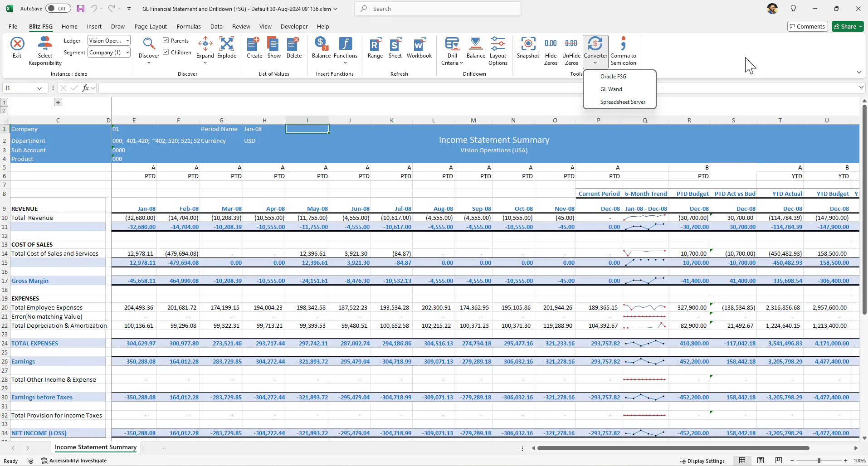Click Comma to Semicolon tool

[x=623, y=51]
